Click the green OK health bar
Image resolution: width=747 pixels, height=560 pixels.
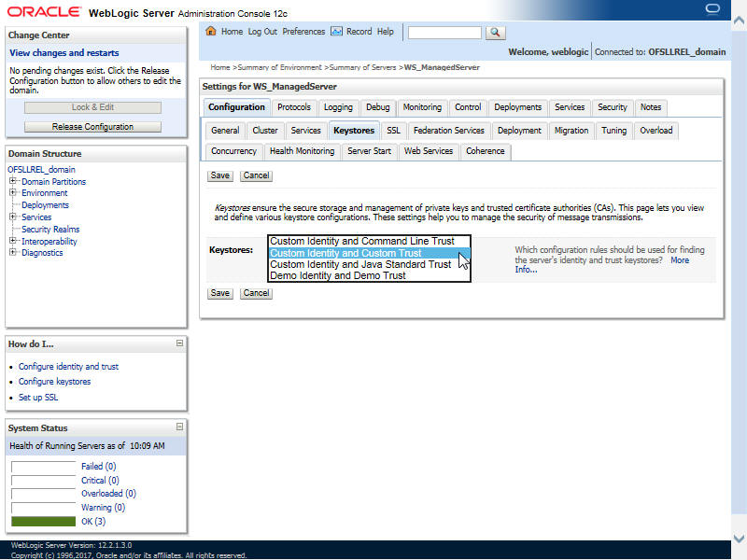pyautogui.click(x=43, y=522)
